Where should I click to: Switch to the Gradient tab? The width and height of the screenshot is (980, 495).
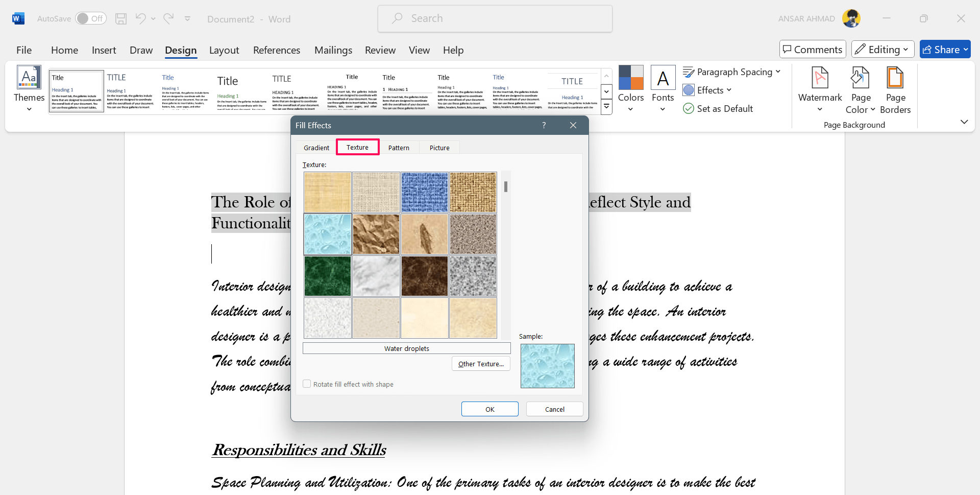coord(316,148)
